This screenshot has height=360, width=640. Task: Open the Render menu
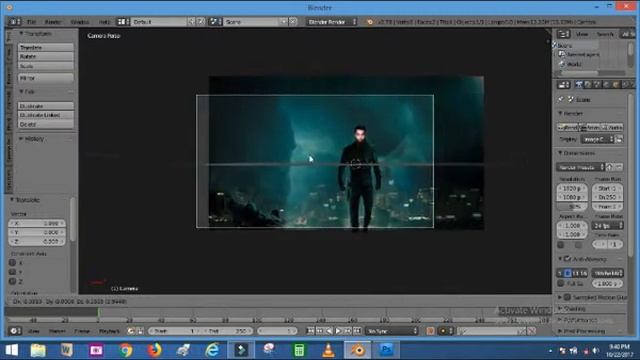[53, 22]
